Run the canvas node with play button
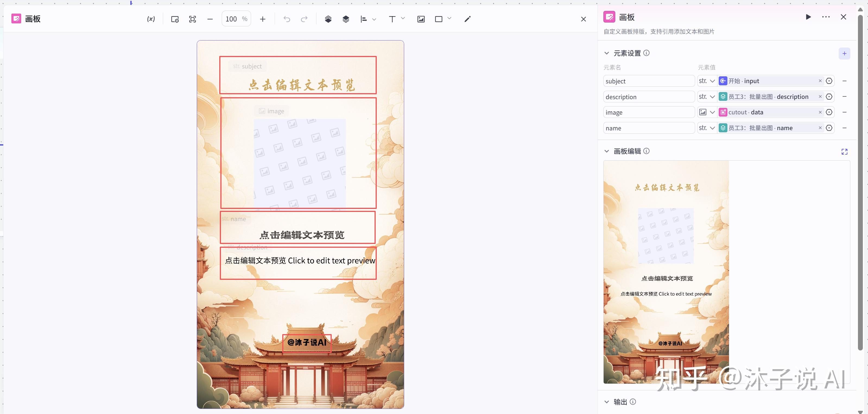868x414 pixels. 808,17
